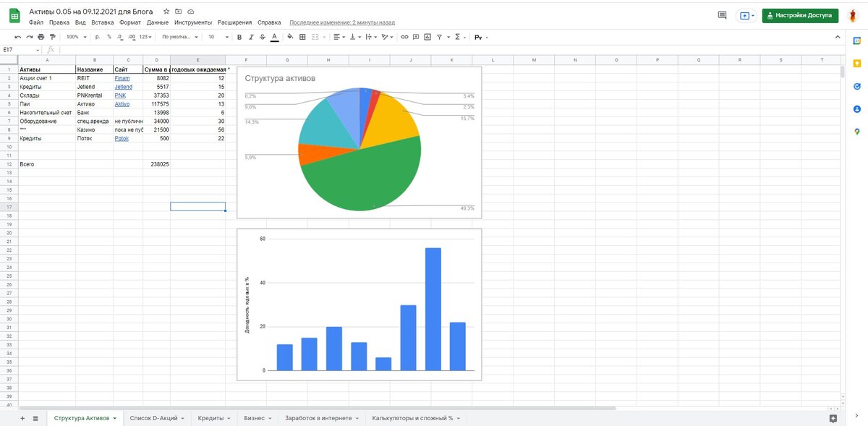Image resolution: width=868 pixels, height=426 pixels.
Task: Add a new sheet with the plus icon
Action: tap(22, 418)
